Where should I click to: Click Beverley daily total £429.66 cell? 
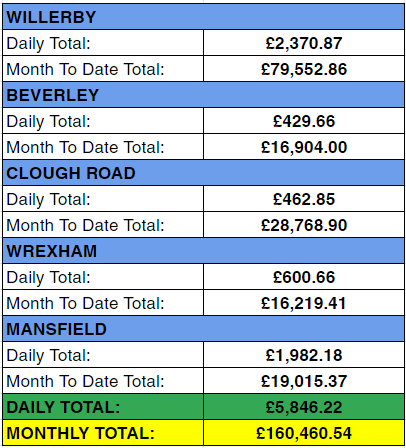click(304, 121)
